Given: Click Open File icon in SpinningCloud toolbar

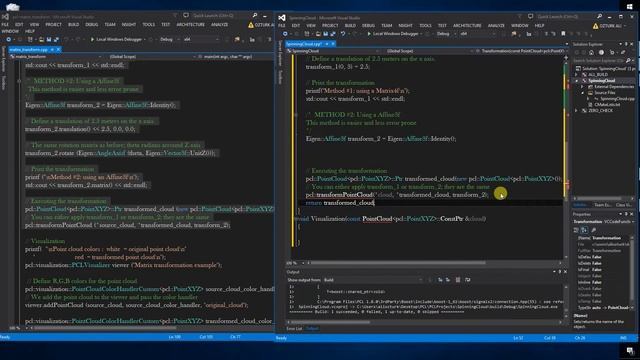Looking at the screenshot, I should tap(318, 33).
